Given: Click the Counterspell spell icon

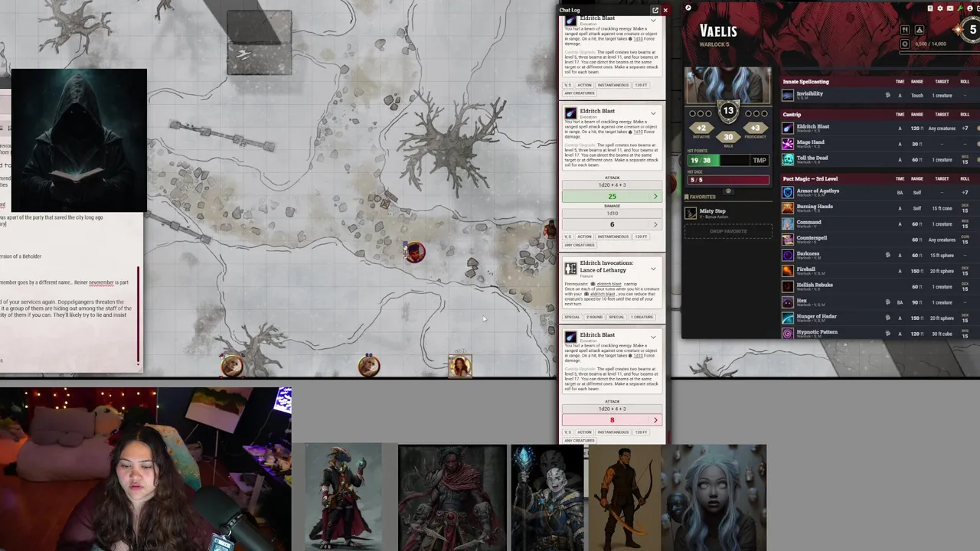Looking at the screenshot, I should pos(788,240).
